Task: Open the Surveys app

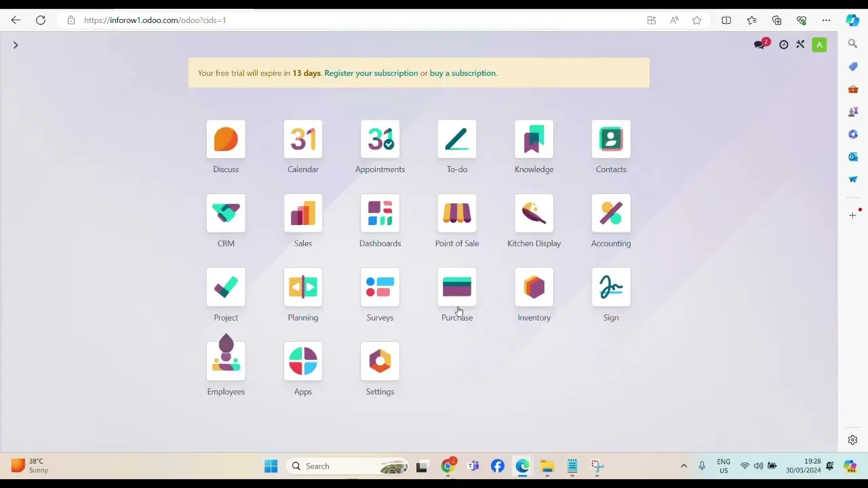Action: [x=380, y=287]
